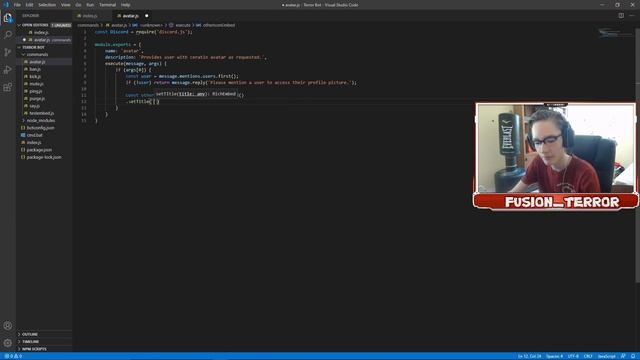The width and height of the screenshot is (640, 360).
Task: Switch to the index.js editor tab
Action: click(x=91, y=16)
